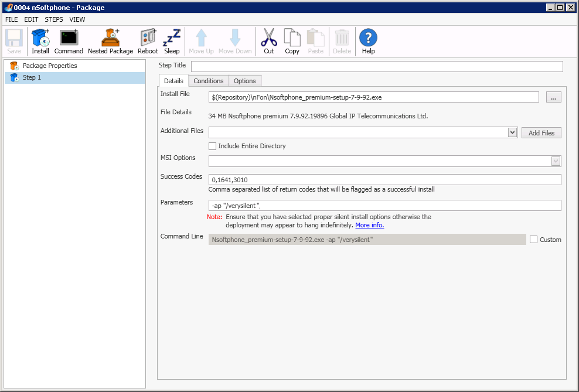Add a Command step from toolbar

click(x=69, y=42)
